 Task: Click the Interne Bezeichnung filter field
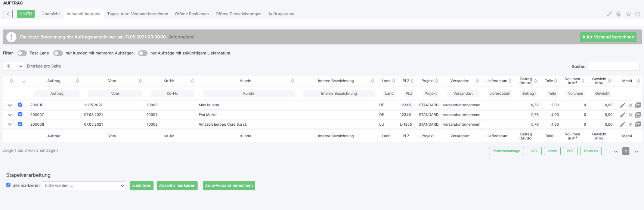pyautogui.click(x=339, y=94)
